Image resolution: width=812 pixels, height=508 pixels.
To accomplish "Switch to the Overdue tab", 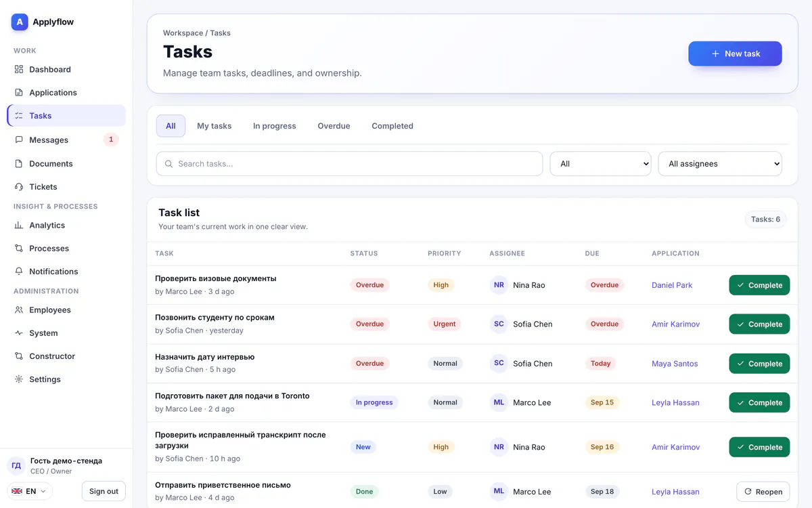I will coord(334,126).
